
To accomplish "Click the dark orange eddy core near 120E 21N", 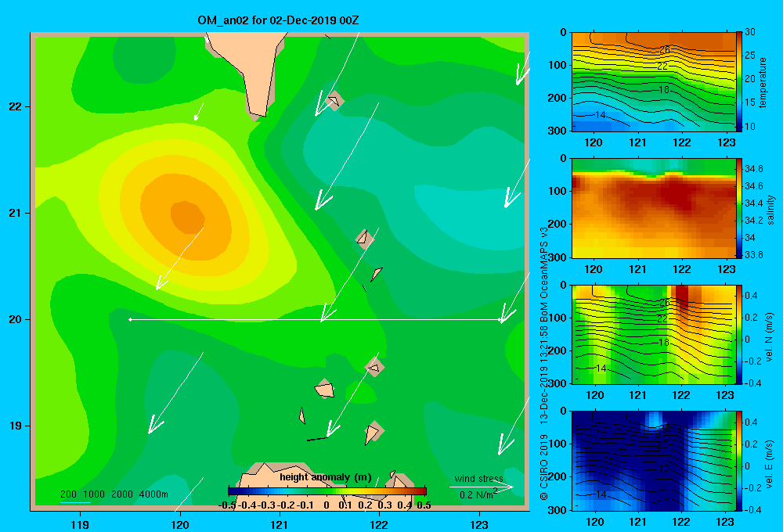I will [188, 217].
